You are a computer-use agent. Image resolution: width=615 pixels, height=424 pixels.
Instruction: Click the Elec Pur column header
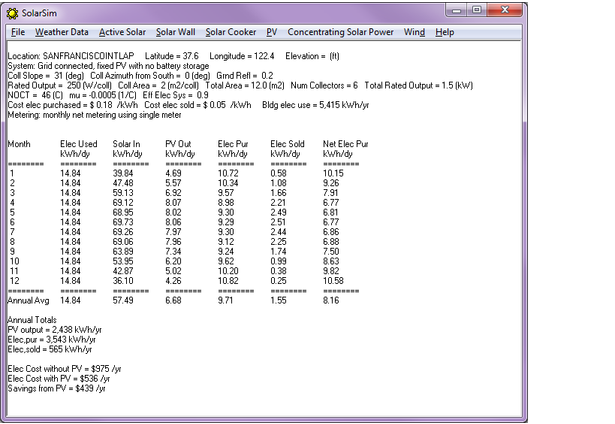coord(233,144)
